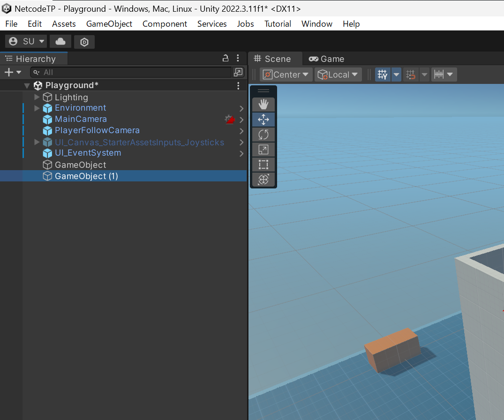Open the Center pivot mode dropdown
The height and width of the screenshot is (420, 504).
point(286,75)
